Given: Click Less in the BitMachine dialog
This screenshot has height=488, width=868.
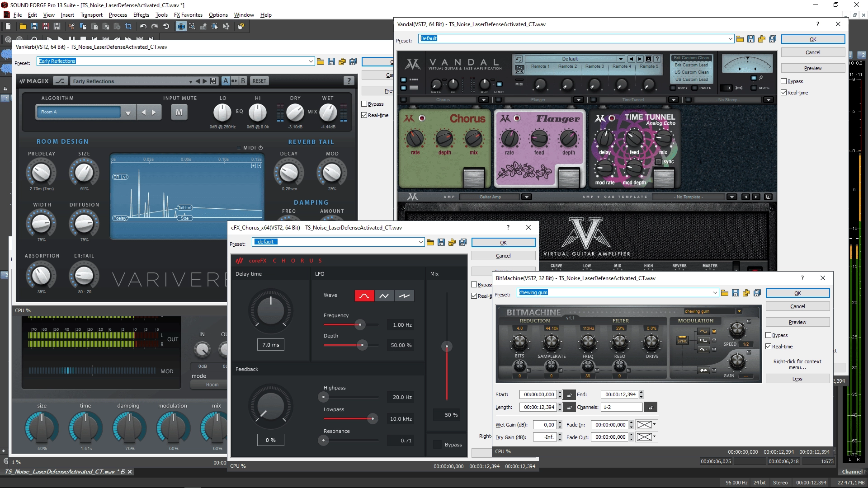Looking at the screenshot, I should pos(797,379).
